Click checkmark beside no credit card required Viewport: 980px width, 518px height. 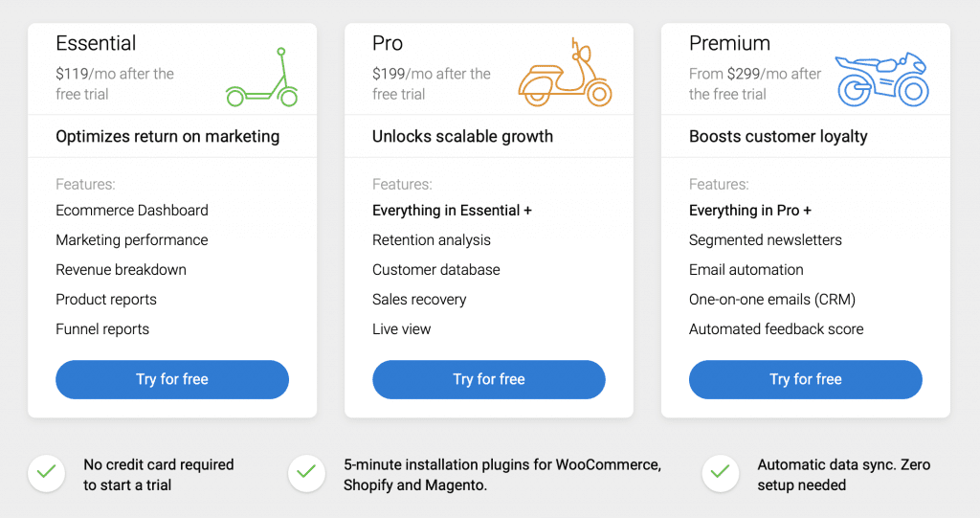pyautogui.click(x=46, y=473)
